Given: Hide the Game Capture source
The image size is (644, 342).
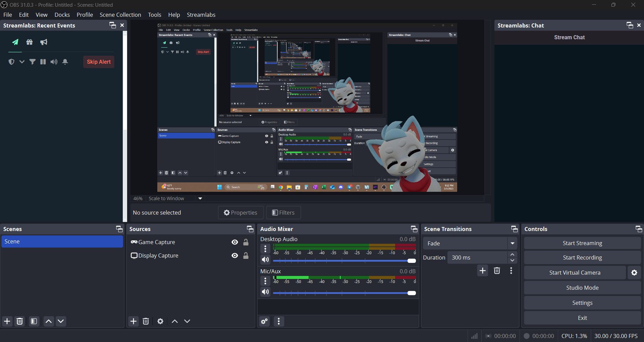Looking at the screenshot, I should pos(235,242).
